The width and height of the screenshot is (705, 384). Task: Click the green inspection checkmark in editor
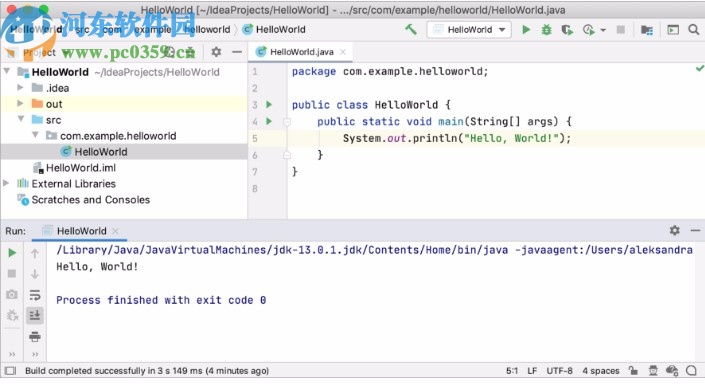[700, 68]
